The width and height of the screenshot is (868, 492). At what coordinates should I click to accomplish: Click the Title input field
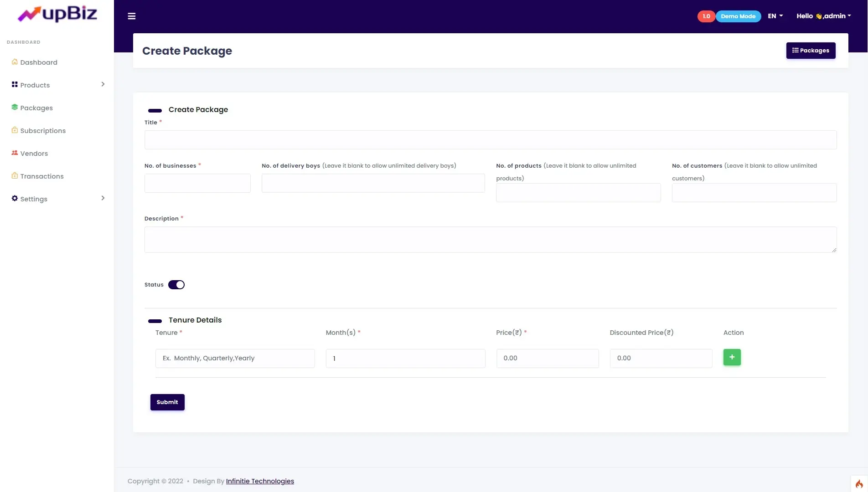pyautogui.click(x=490, y=140)
